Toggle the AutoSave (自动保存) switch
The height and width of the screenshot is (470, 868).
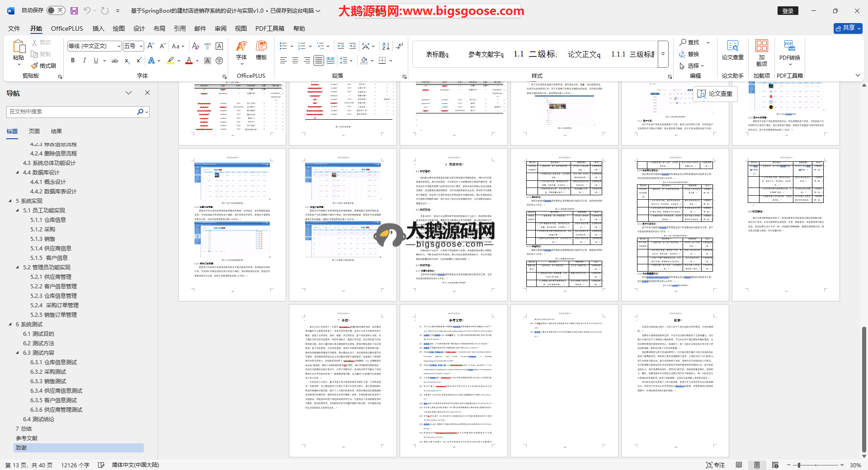pos(56,10)
